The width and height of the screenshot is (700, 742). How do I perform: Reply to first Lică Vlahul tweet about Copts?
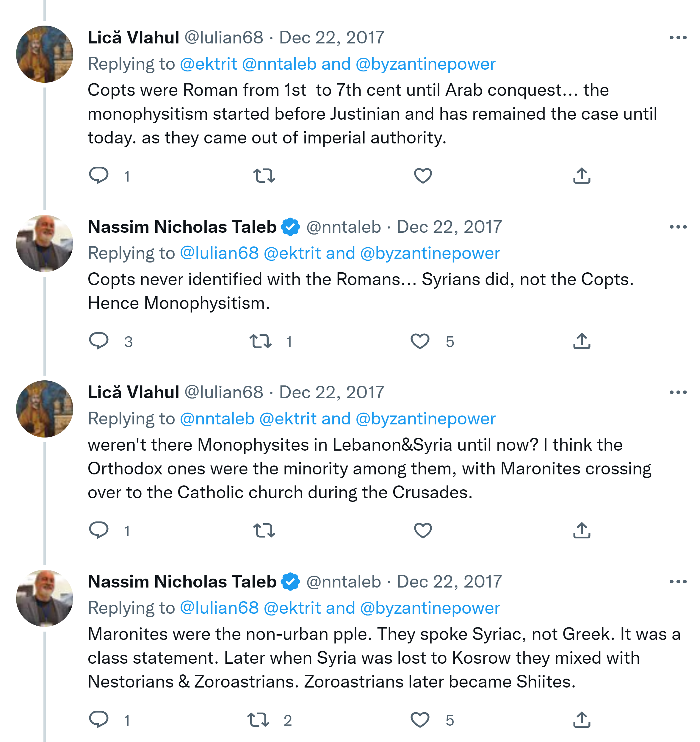tap(99, 175)
